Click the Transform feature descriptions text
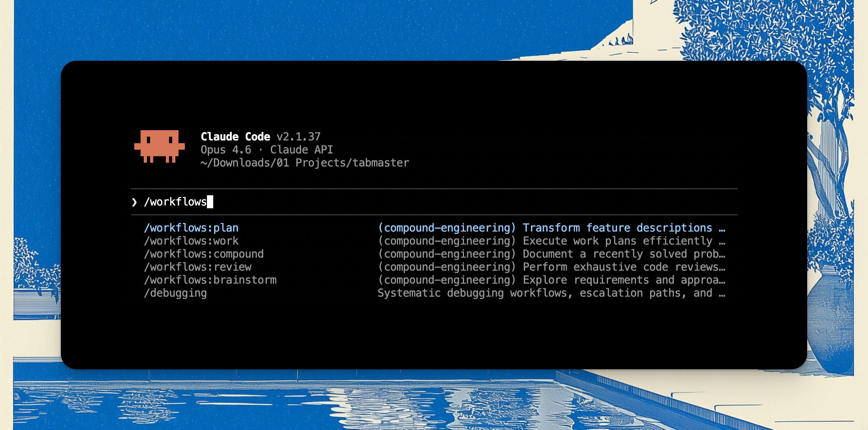868x430 pixels. point(617,228)
